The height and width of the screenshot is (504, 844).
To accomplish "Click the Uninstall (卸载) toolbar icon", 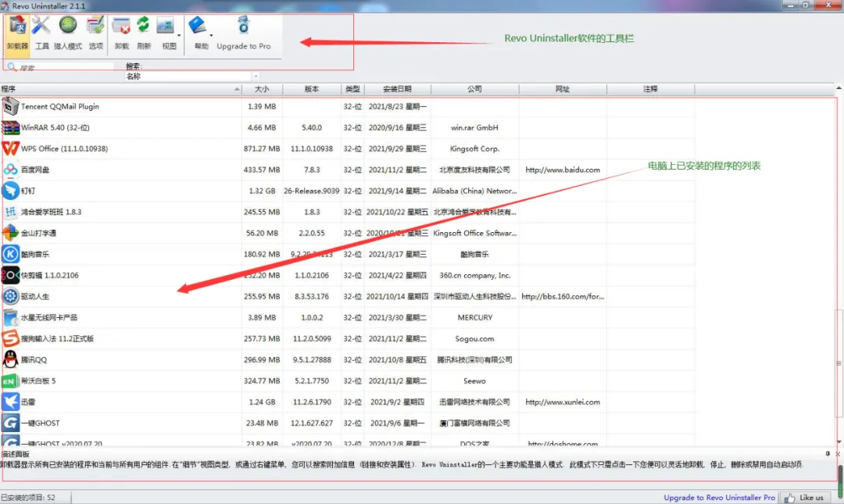I will [x=121, y=27].
